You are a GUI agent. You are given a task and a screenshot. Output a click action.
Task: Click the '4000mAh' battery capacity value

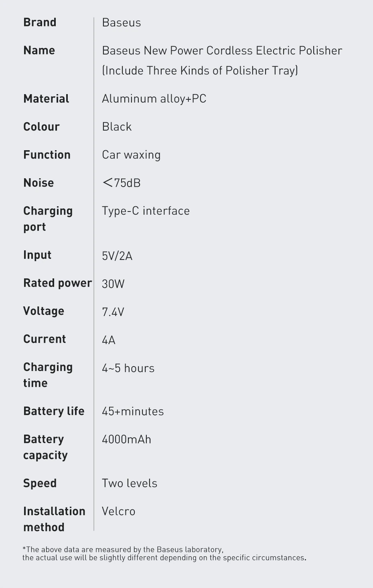[126, 439]
